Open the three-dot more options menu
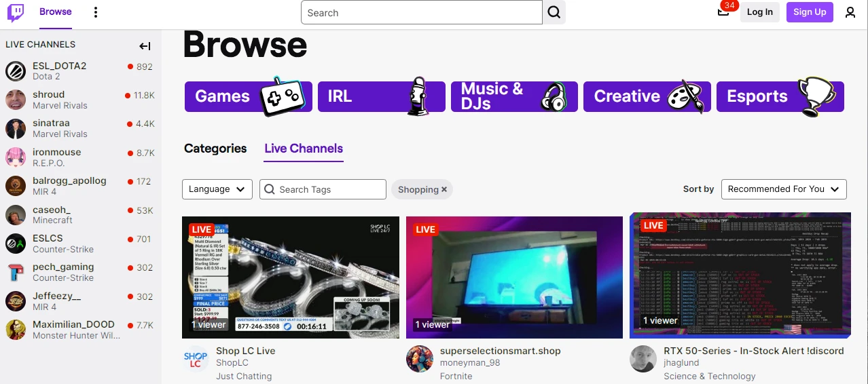Image resolution: width=868 pixels, height=384 pixels. 96,12
